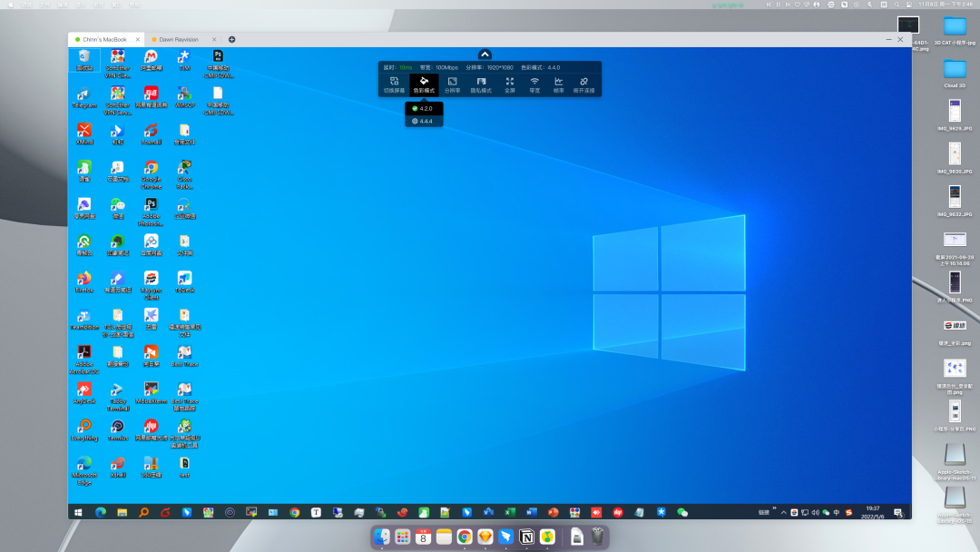Open Edge from the Windows taskbar

click(101, 512)
